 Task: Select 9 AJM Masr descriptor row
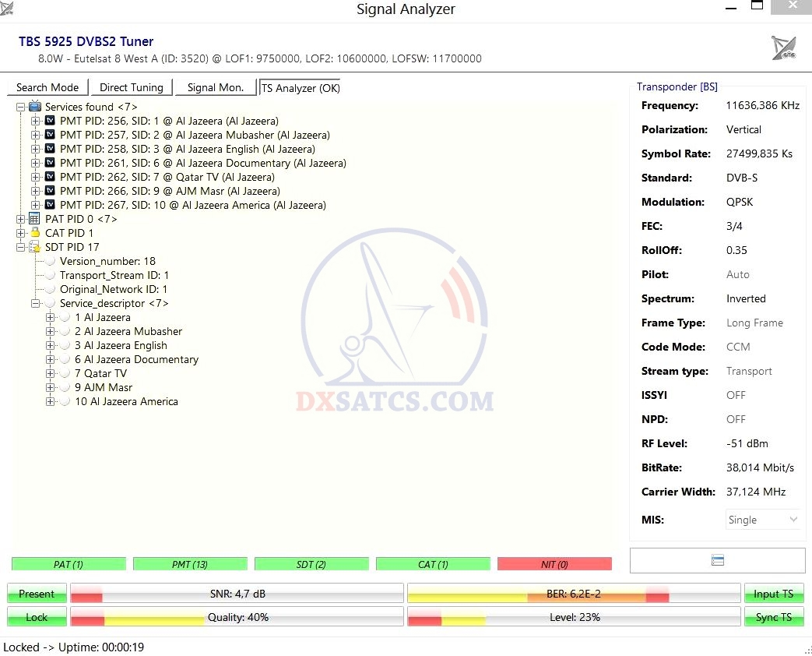click(104, 387)
